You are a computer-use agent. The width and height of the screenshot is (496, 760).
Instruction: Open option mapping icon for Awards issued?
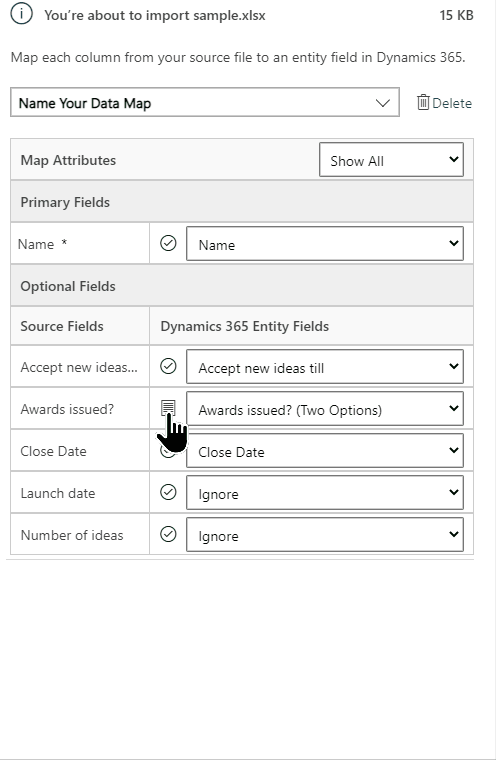point(168,408)
